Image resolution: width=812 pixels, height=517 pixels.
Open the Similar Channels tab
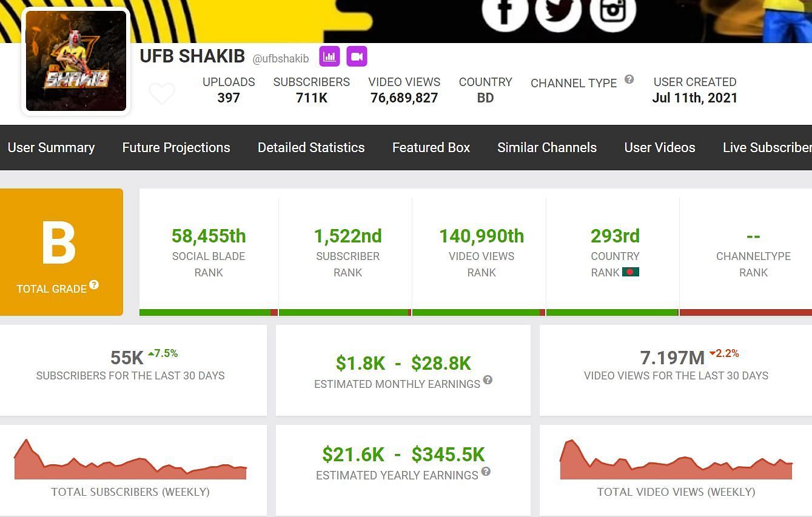(547, 147)
